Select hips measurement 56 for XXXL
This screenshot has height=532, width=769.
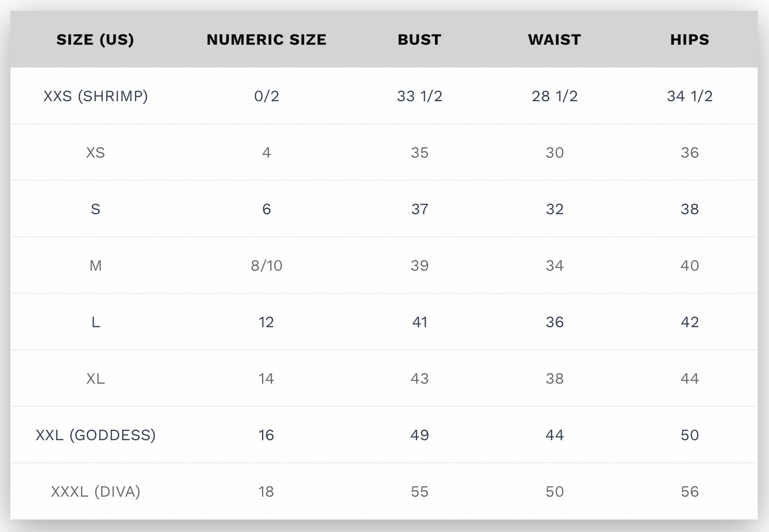point(690,492)
